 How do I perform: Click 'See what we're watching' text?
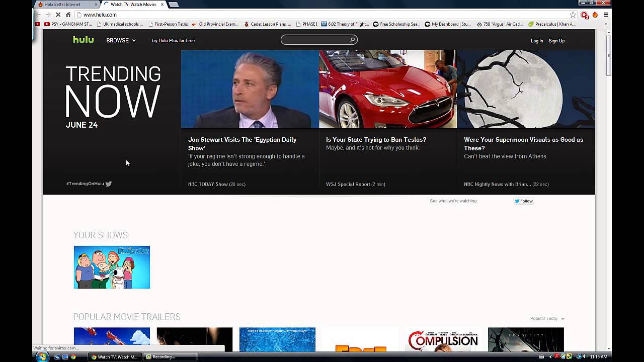(x=453, y=201)
